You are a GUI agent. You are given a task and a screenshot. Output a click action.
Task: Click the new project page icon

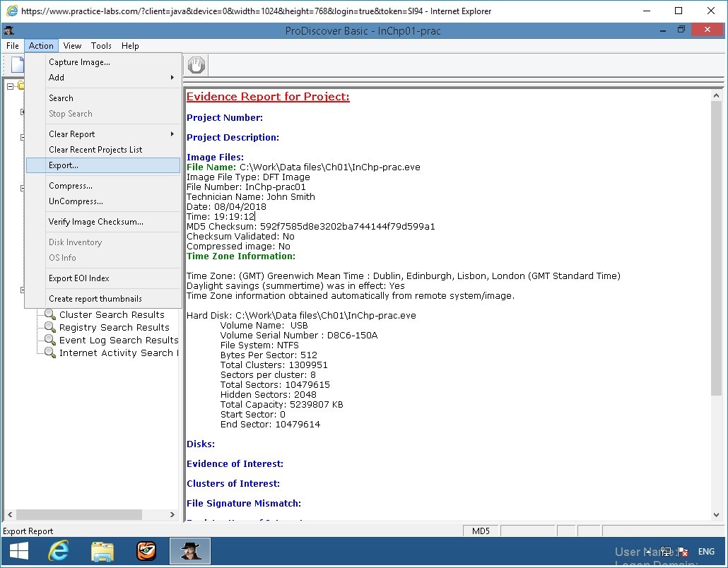tap(17, 65)
